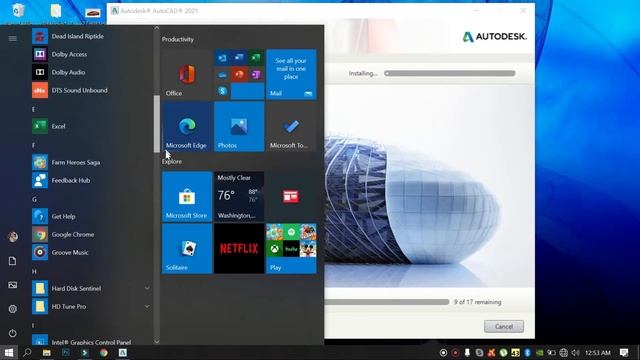Open the Pictures shortcut in Start sidebar
This screenshot has width=640, height=360.
(x=13, y=285)
